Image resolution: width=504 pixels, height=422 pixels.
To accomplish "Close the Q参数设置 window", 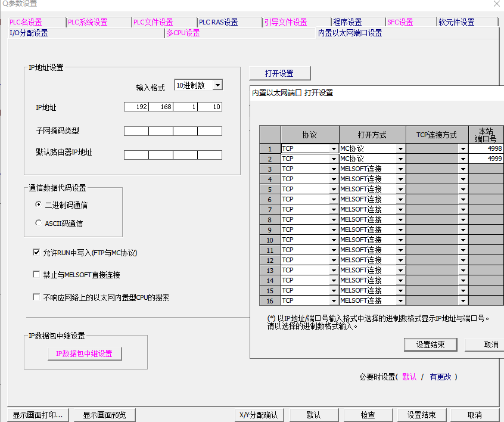I will click(496, 4).
